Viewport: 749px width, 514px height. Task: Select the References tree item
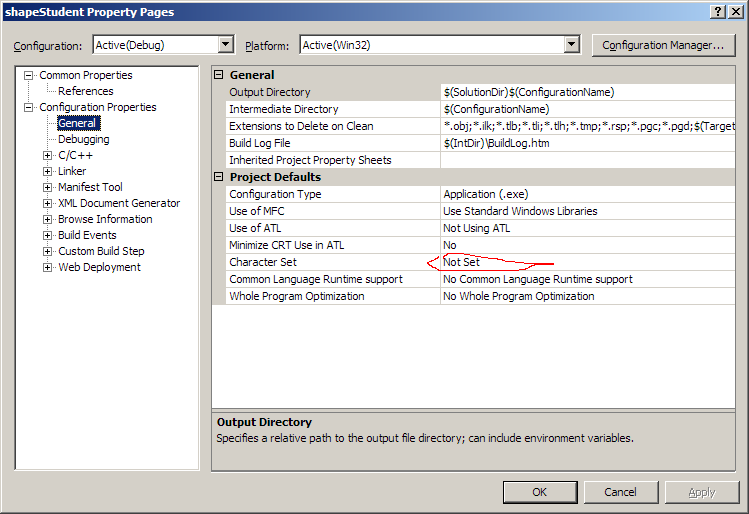(x=85, y=91)
